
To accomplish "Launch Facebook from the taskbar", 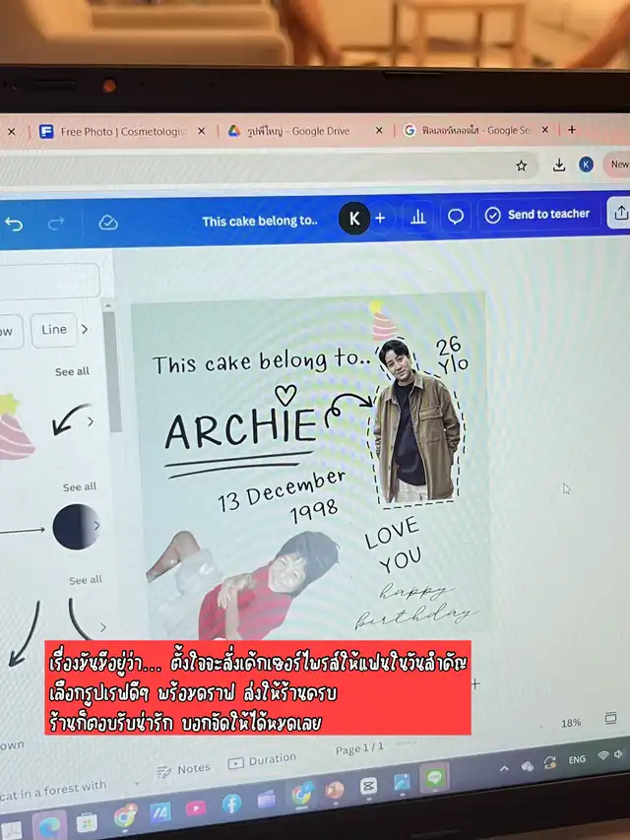I will [x=231, y=804].
